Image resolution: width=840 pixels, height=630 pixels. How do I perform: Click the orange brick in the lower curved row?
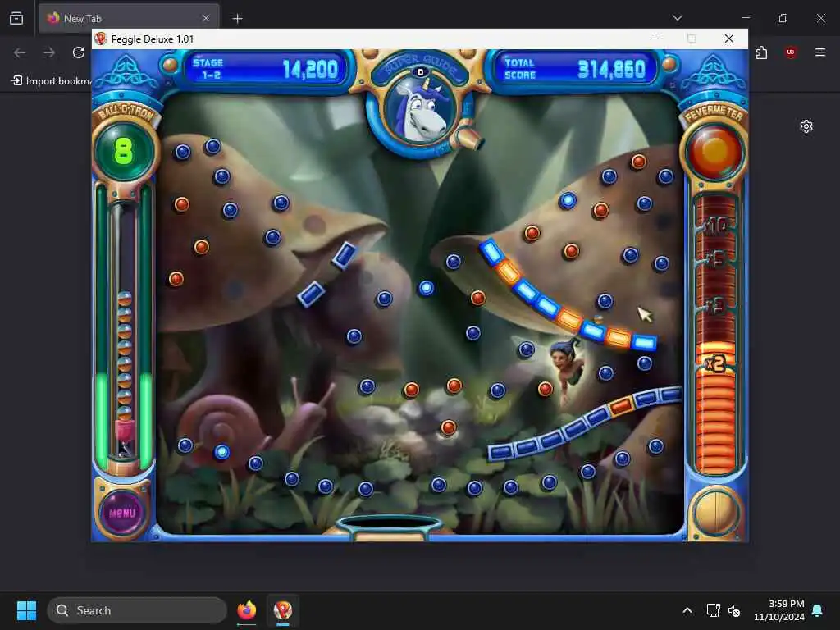coord(621,405)
